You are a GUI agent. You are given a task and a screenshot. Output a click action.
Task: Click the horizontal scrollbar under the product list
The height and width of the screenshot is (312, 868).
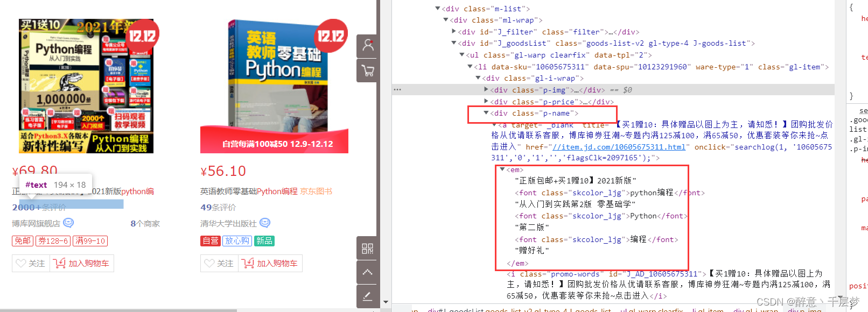click(118, 310)
